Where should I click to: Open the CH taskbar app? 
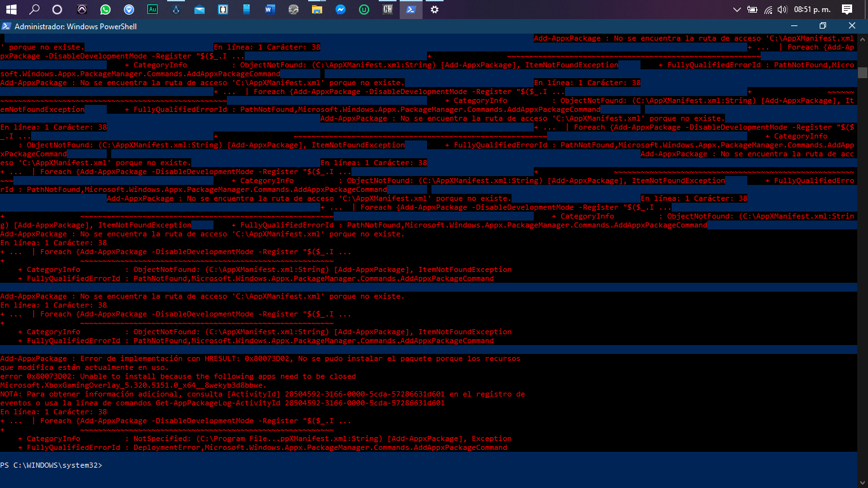388,10
